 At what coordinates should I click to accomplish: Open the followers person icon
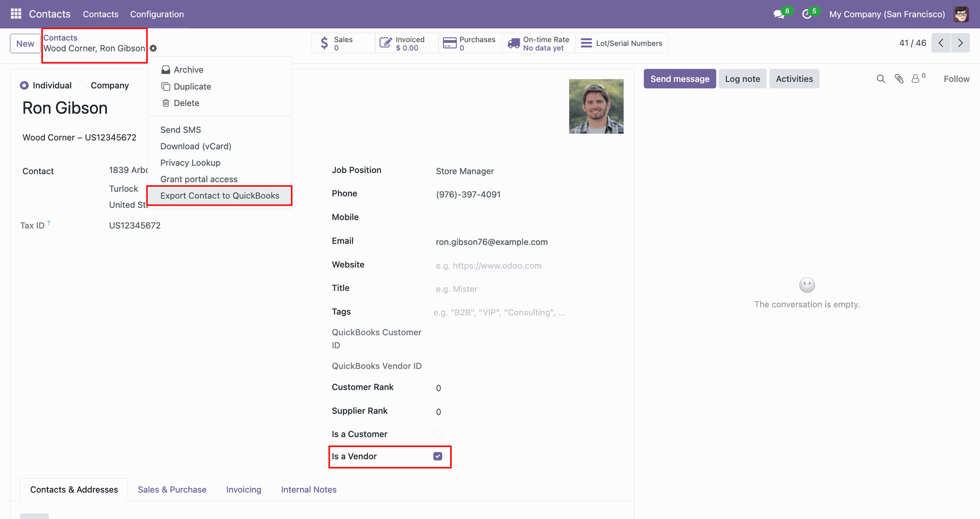pos(916,79)
